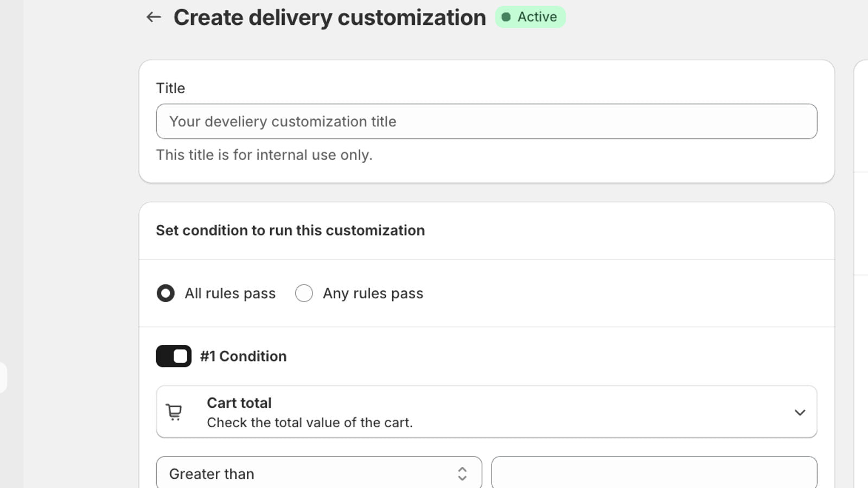Screen dimensions: 868x488
Task: Click the chevron on the Cart total selector
Action: coord(800,412)
